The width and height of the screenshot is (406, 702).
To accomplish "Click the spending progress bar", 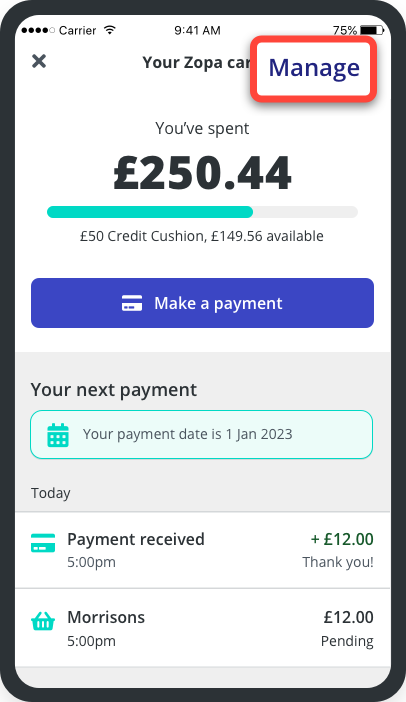I will [202, 212].
